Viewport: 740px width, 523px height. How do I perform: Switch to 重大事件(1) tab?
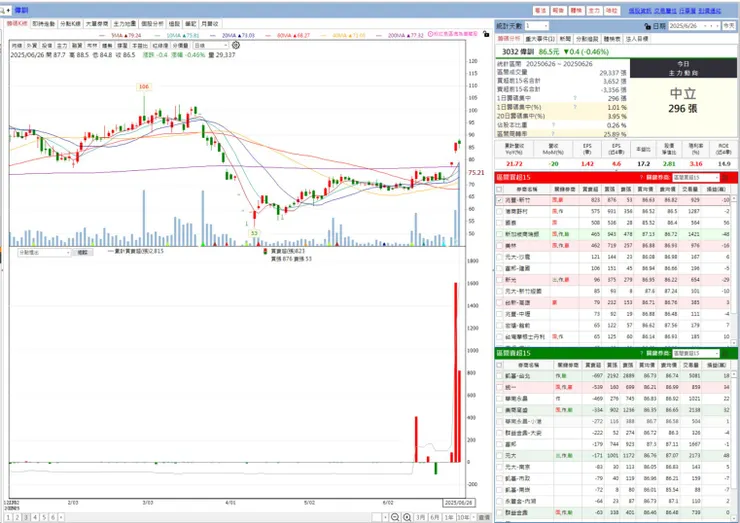coord(540,39)
